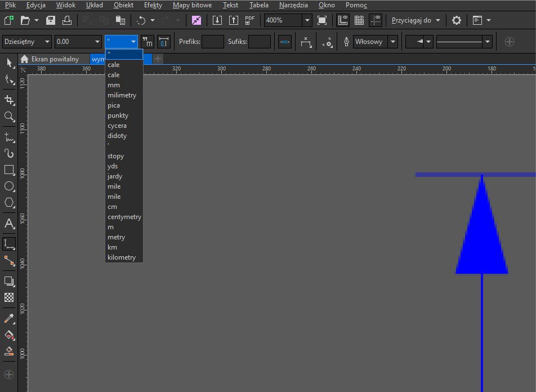The width and height of the screenshot is (536, 392).
Task: Toggle show units for dimension
Action: click(147, 42)
